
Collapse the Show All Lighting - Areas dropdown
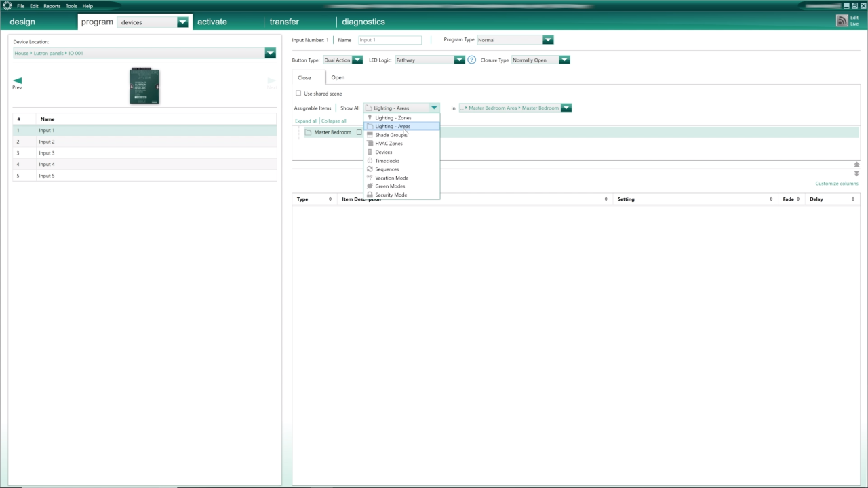(x=434, y=108)
